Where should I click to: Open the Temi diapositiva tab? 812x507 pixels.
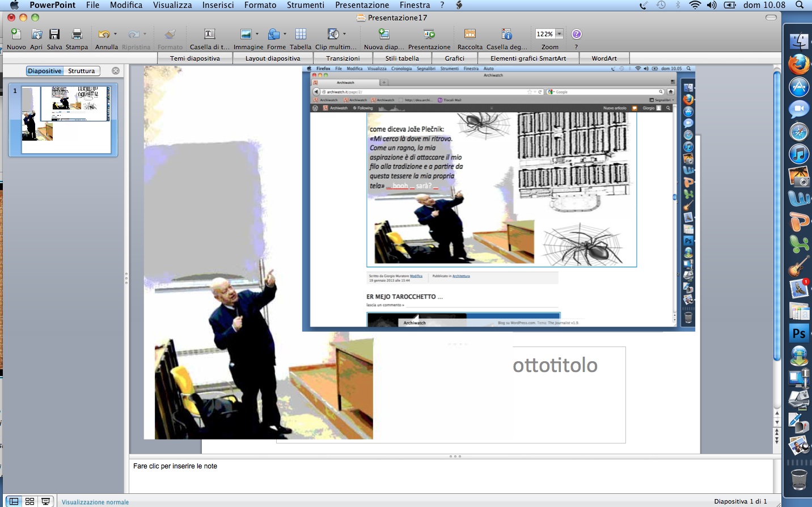coord(194,58)
